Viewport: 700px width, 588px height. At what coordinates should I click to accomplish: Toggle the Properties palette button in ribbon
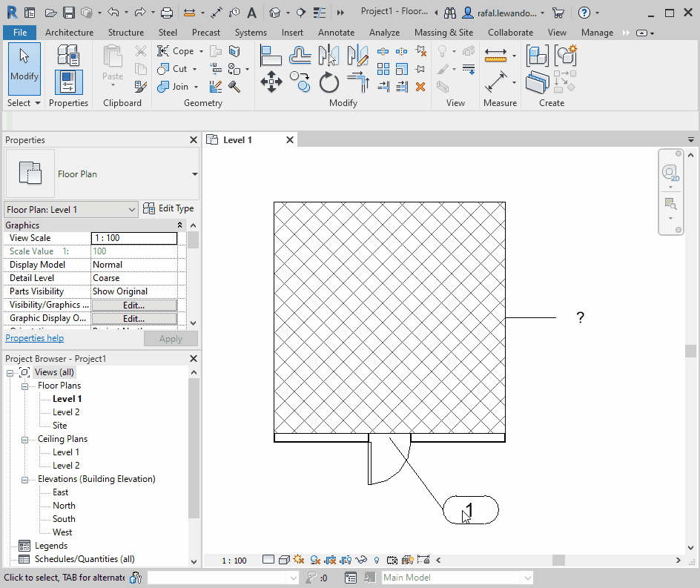[x=68, y=82]
